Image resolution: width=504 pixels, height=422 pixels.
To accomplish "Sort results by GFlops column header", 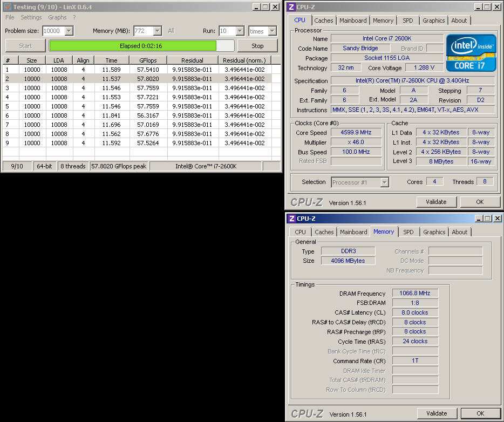I will (x=148, y=60).
